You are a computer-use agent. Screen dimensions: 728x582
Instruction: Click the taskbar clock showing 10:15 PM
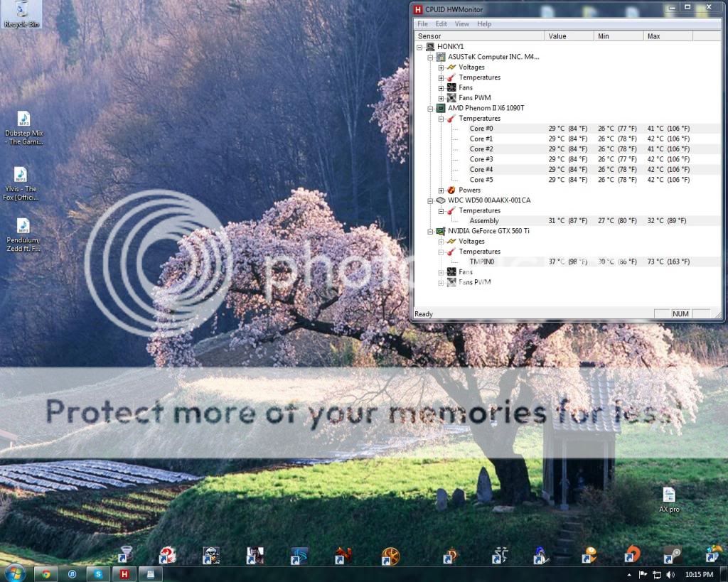click(x=699, y=575)
